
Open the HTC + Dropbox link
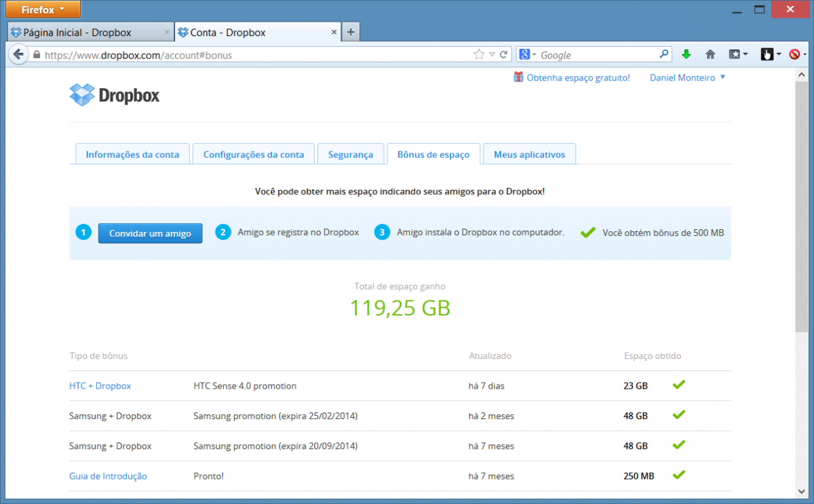pos(100,386)
